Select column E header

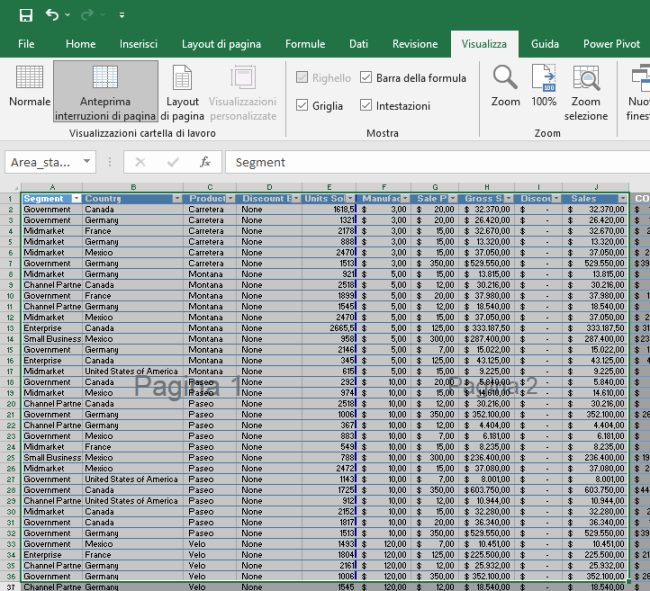click(329, 187)
